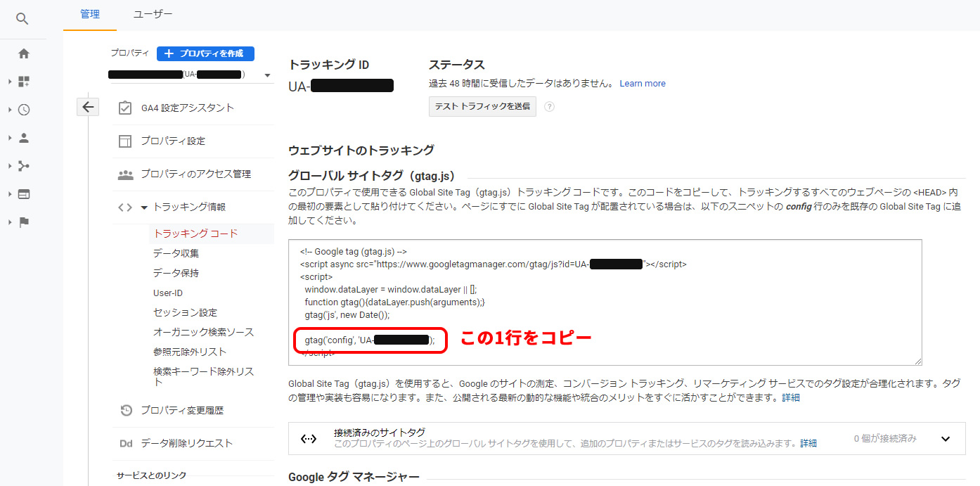Click the 'Google タグ マネージャー' heading
The image size is (980, 486).
coord(354,478)
